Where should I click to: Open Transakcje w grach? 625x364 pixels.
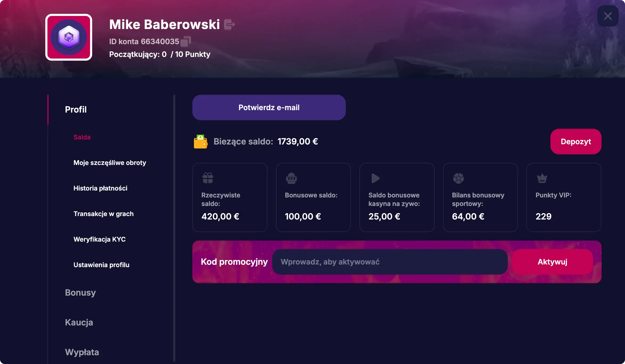point(104,214)
